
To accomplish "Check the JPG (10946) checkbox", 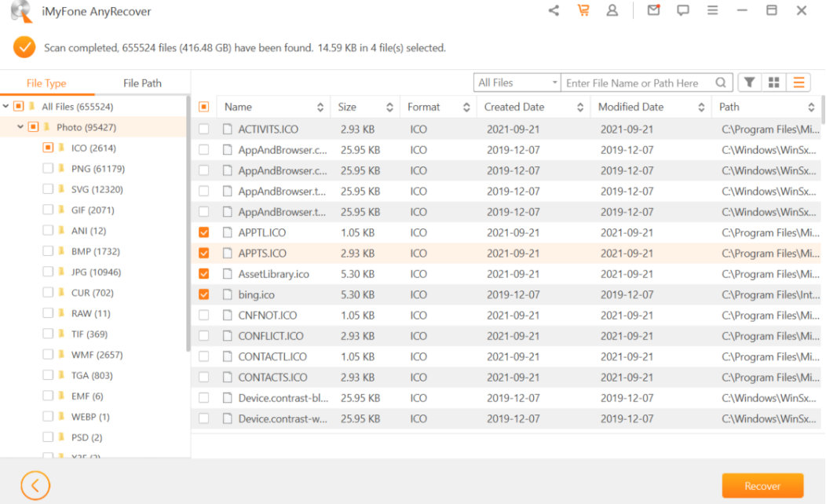I will pos(48,272).
